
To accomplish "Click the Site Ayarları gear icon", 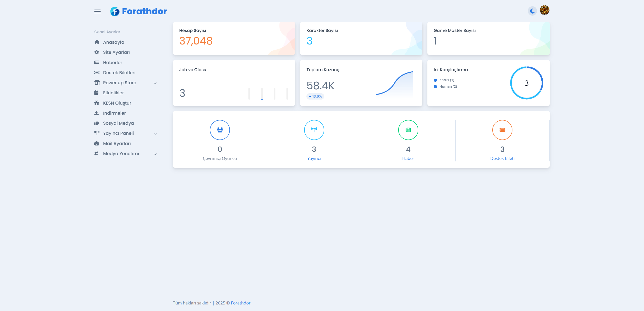I will tap(97, 52).
